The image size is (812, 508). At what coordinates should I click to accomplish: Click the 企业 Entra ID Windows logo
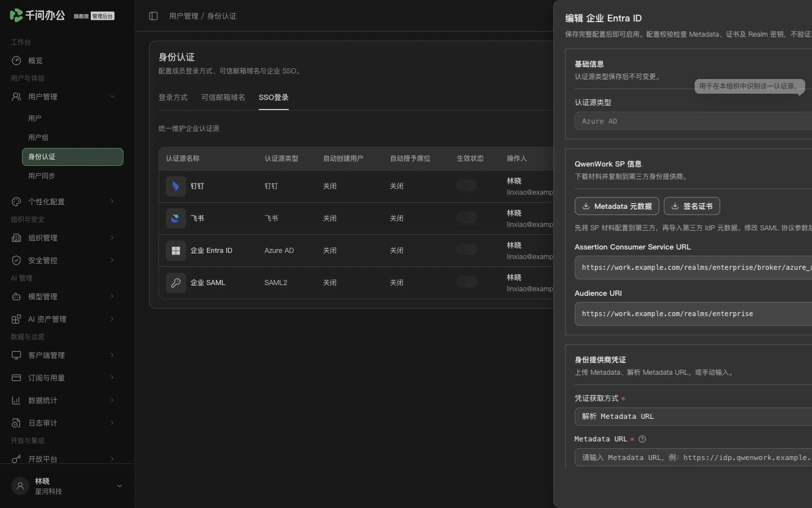pos(176,251)
